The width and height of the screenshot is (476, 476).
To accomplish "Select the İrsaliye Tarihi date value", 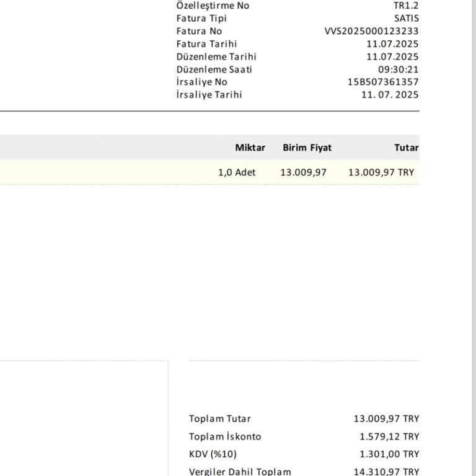I will coord(390,95).
